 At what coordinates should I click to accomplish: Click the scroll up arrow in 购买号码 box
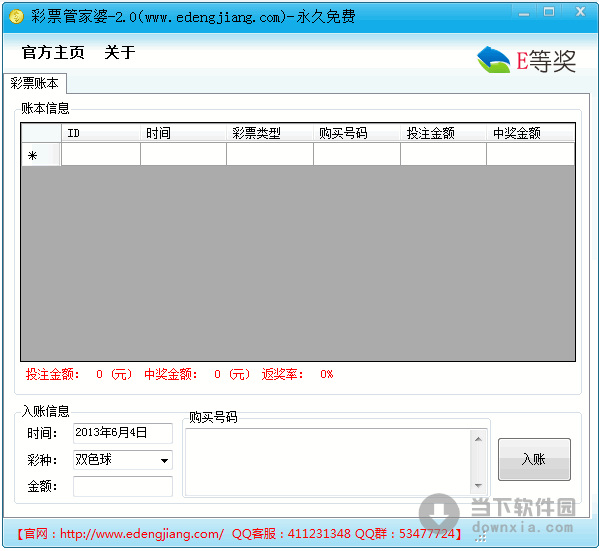click(x=478, y=439)
